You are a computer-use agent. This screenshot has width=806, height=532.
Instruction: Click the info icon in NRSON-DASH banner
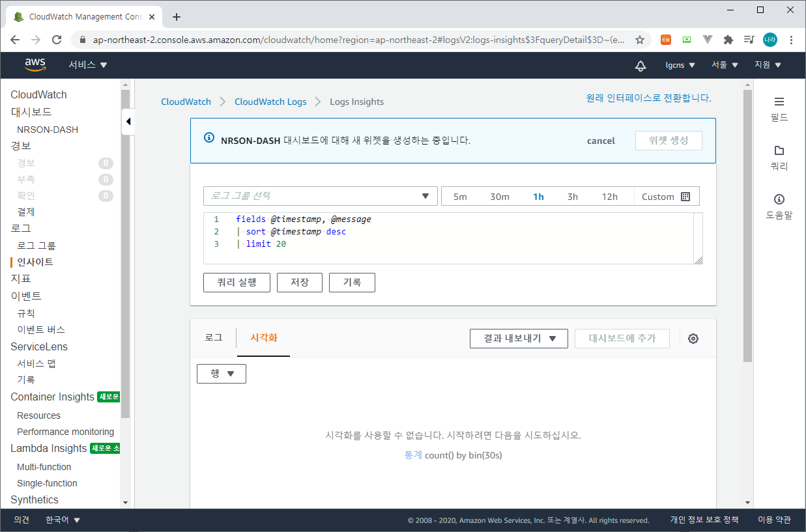[209, 138]
